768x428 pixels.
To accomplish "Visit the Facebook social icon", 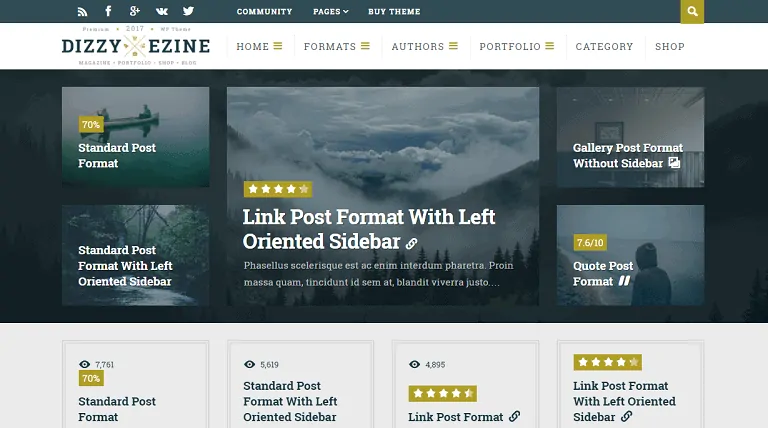I will [108, 11].
